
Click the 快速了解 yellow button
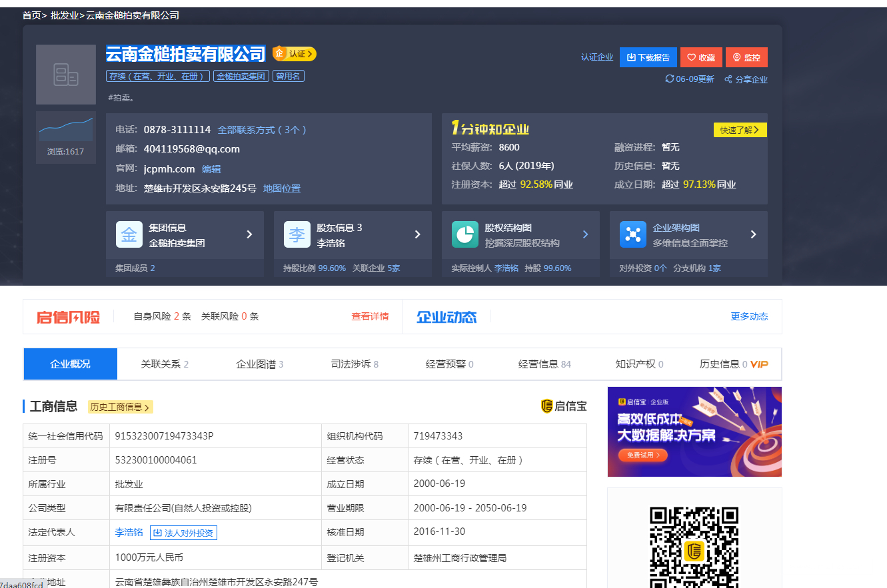pyautogui.click(x=740, y=130)
